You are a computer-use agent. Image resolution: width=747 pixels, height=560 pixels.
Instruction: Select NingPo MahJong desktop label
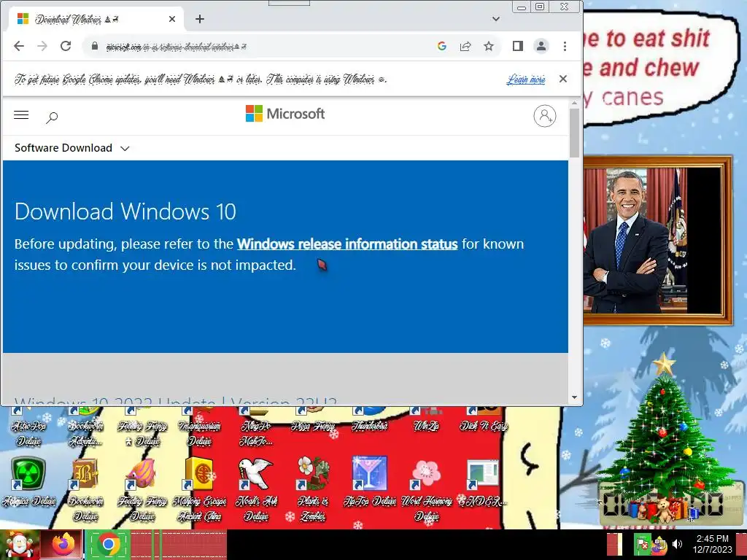pos(256,433)
